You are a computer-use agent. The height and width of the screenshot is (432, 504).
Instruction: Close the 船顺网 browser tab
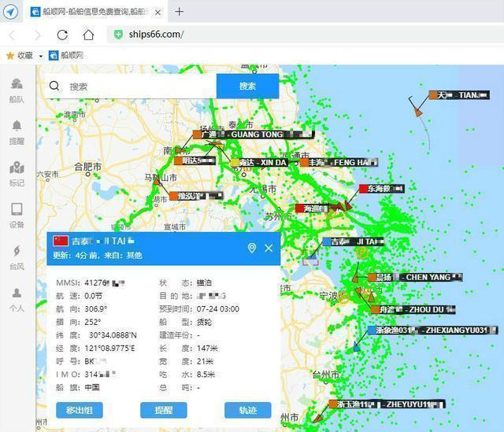(157, 13)
